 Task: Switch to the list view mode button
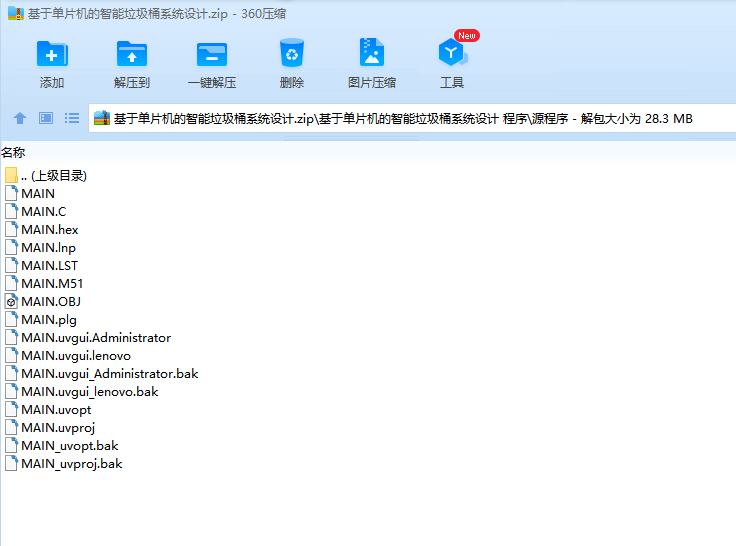coord(72,118)
